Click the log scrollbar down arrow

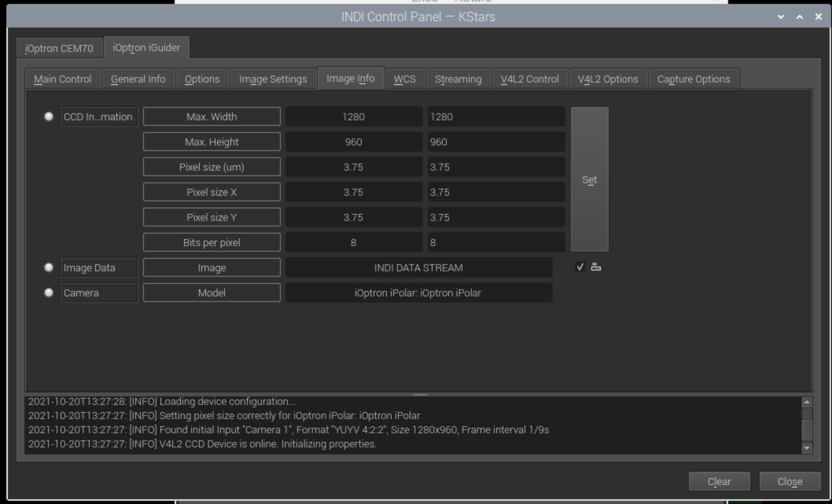(807, 448)
